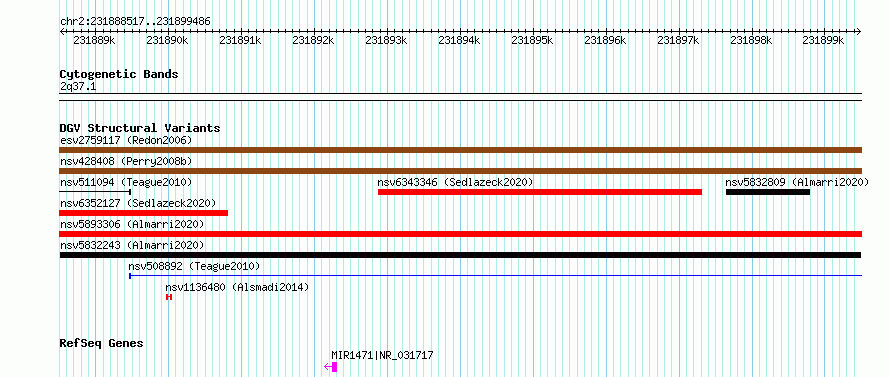Select the small red nsv1136480 variant marker
890x377 pixels.
pyautogui.click(x=169, y=297)
